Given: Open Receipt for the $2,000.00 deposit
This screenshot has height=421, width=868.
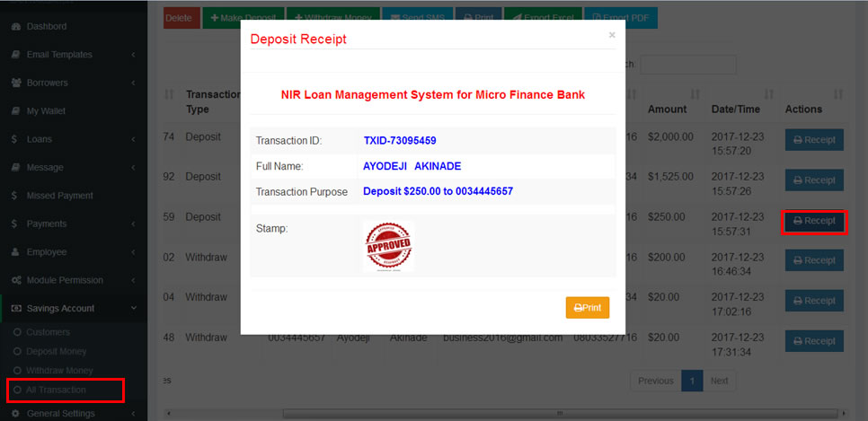Looking at the screenshot, I should point(813,140).
